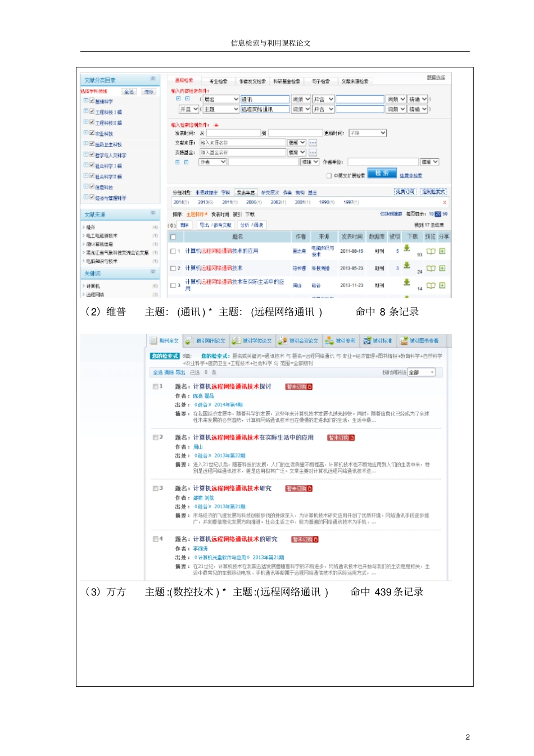Image resolution: width=534 pixels, height=756 pixels.
Task: Open the 被引专利 tab
Action: coord(341,341)
